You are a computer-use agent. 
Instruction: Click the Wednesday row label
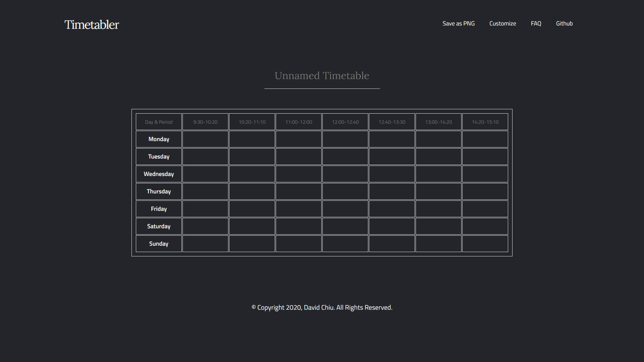tap(159, 174)
